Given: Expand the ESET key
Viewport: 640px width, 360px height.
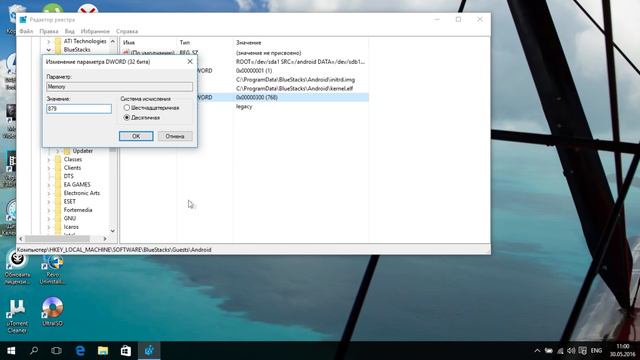Looking at the screenshot, I should click(49, 202).
